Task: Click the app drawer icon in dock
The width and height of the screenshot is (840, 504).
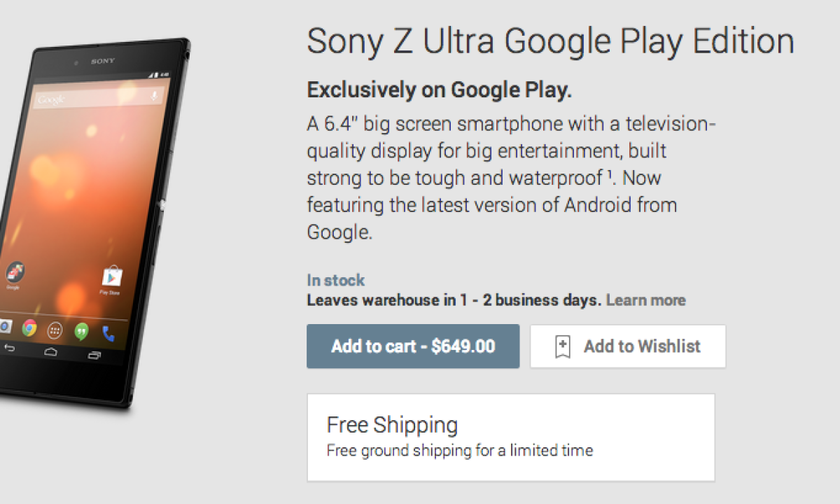Action: (55, 330)
